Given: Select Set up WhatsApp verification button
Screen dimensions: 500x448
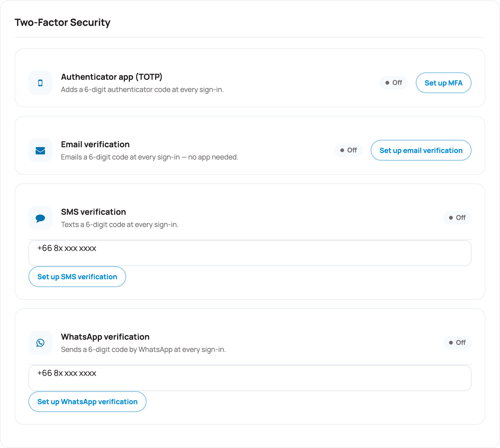Looking at the screenshot, I should point(87,401).
